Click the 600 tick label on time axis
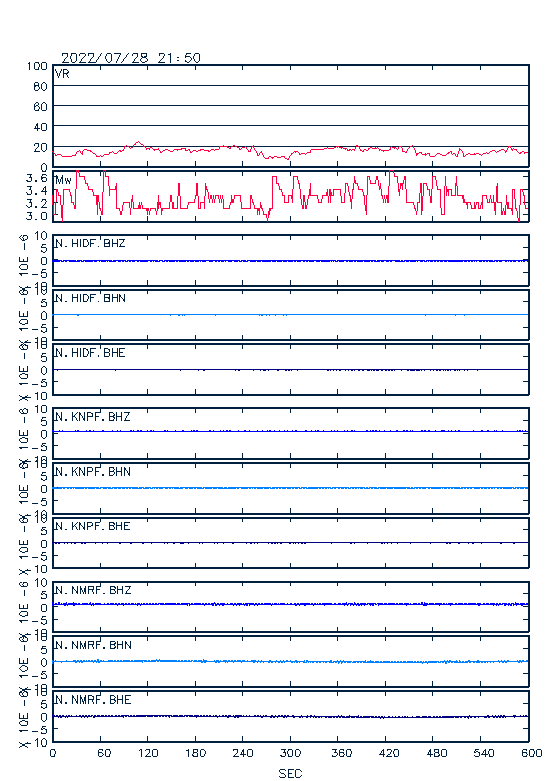This screenshot has width=554, height=781. pyautogui.click(x=532, y=753)
